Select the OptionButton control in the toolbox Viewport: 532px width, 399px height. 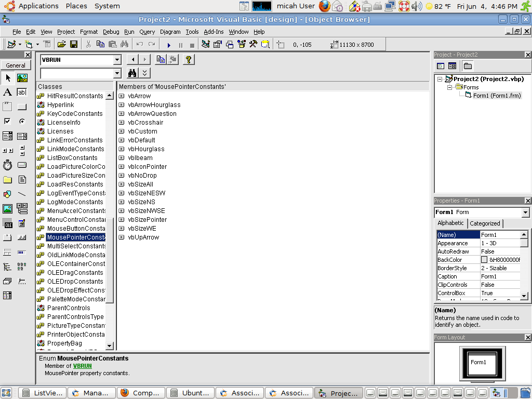click(x=21, y=121)
